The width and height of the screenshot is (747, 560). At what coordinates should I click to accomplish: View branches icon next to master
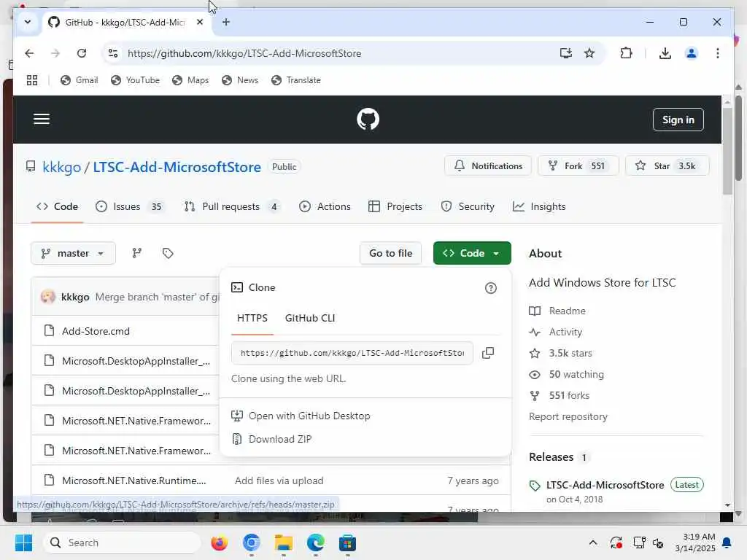coord(136,253)
